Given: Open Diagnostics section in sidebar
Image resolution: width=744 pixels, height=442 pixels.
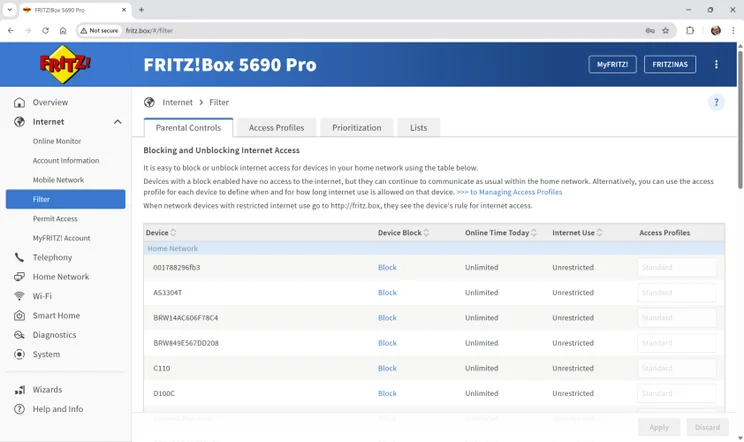Looking at the screenshot, I should 54,335.
